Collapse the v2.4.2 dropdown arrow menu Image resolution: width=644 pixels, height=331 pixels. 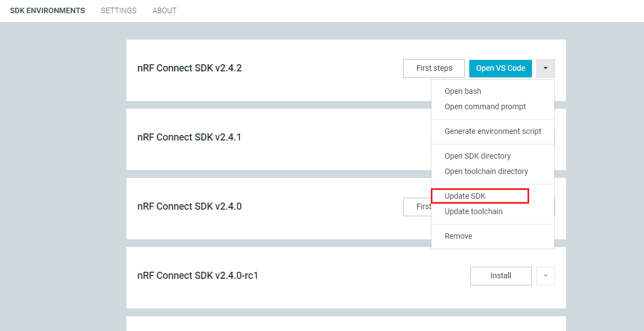tap(546, 69)
